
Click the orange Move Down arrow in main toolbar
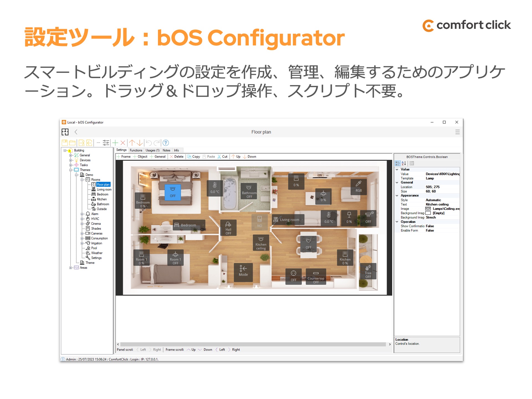coord(140,143)
